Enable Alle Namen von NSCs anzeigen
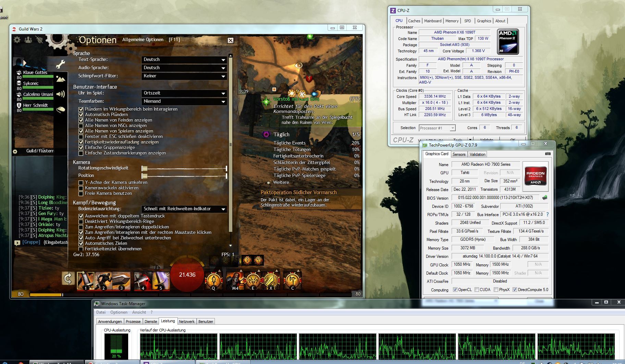The height and width of the screenshot is (364, 625). pyautogui.click(x=81, y=126)
